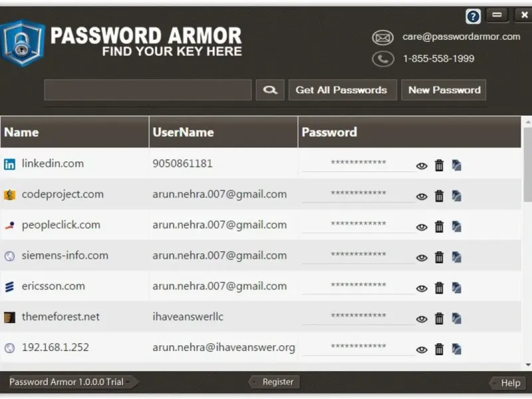Delete the linkedin.com password entry

tap(439, 166)
